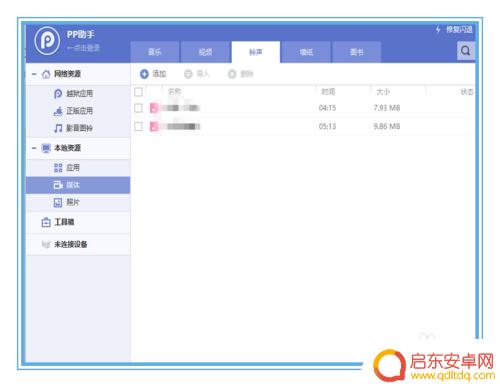This screenshot has height=387, width=500.
Task: Sort by the 大小 column header
Action: pos(383,92)
